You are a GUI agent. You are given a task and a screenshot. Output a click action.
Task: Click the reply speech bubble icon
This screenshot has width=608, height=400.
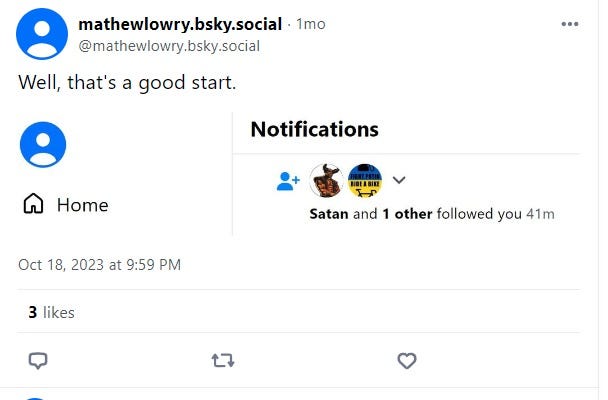point(38,360)
